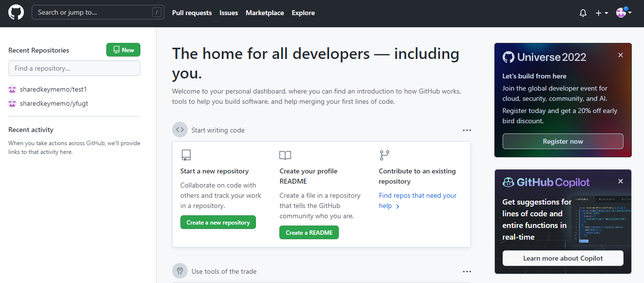This screenshot has width=644, height=283.
Task: Click the GitHub Copilot logo icon
Action: click(508, 183)
